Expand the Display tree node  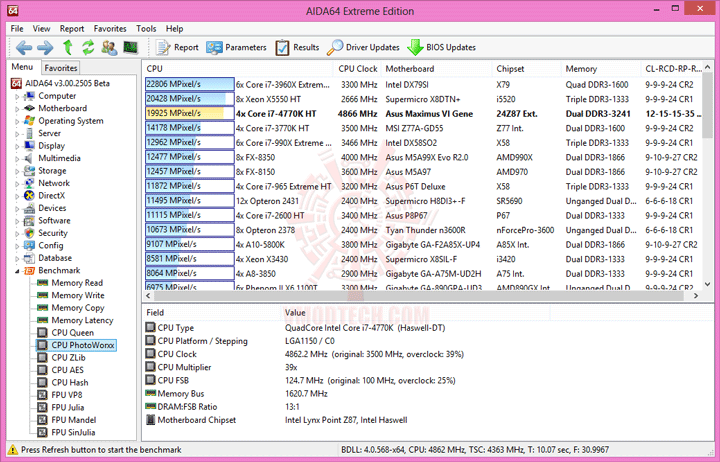point(17,146)
